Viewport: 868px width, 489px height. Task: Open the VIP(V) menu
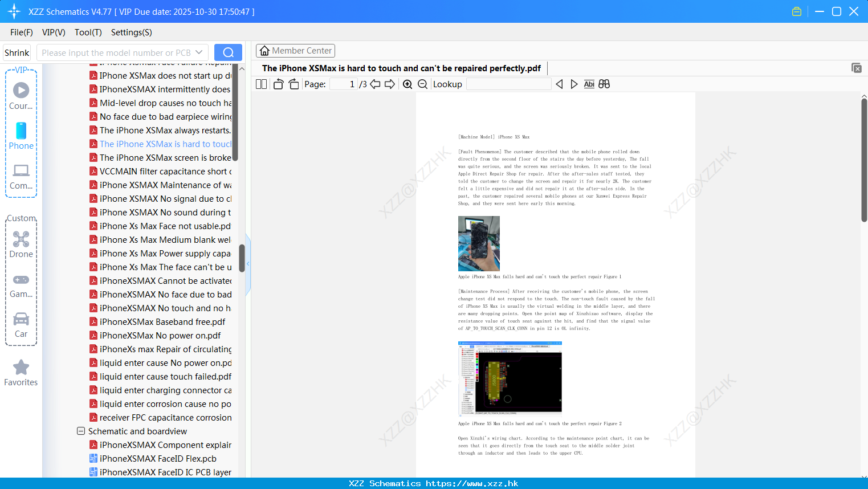(54, 32)
